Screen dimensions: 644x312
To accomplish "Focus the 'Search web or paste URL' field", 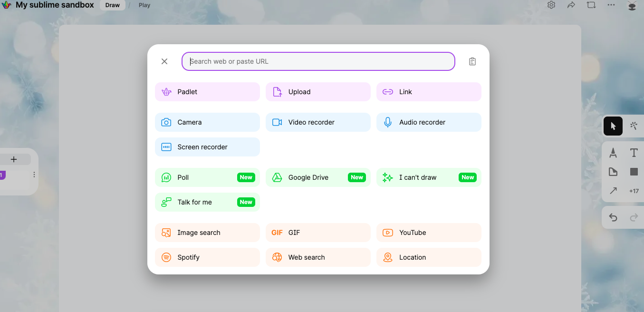I will pyautogui.click(x=318, y=61).
